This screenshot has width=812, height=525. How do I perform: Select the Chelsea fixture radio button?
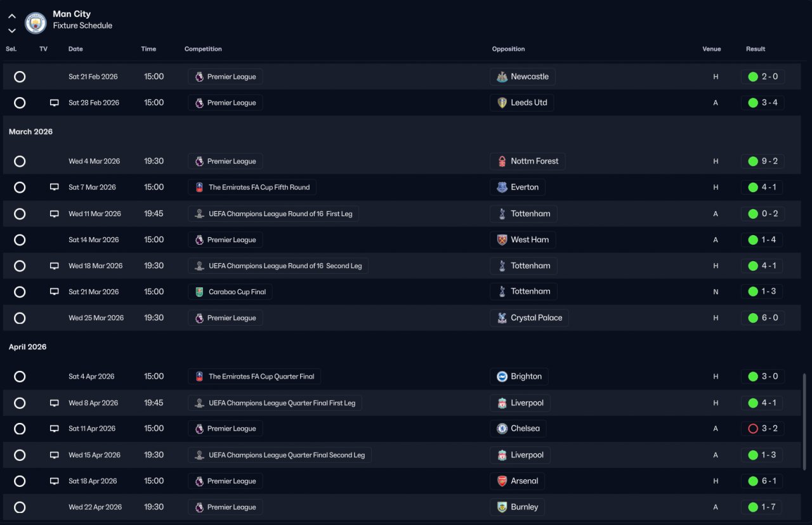[20, 429]
